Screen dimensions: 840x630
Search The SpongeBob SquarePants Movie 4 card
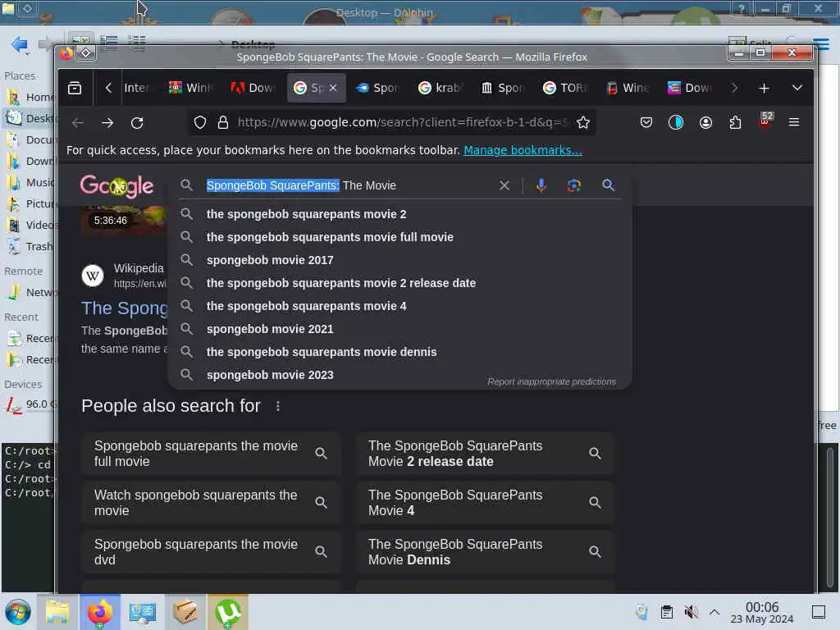click(485, 503)
